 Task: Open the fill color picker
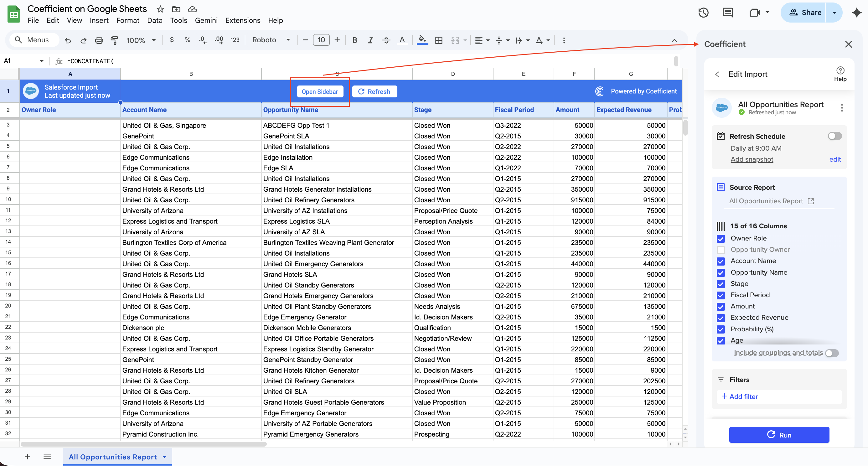click(x=422, y=40)
